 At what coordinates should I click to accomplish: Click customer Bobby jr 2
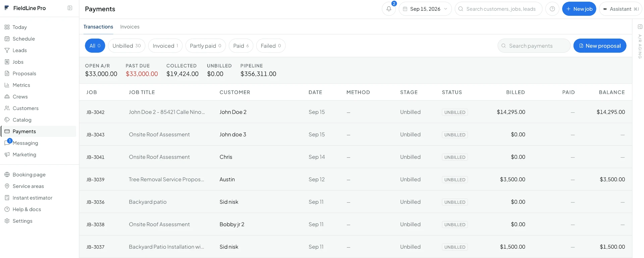[232, 224]
